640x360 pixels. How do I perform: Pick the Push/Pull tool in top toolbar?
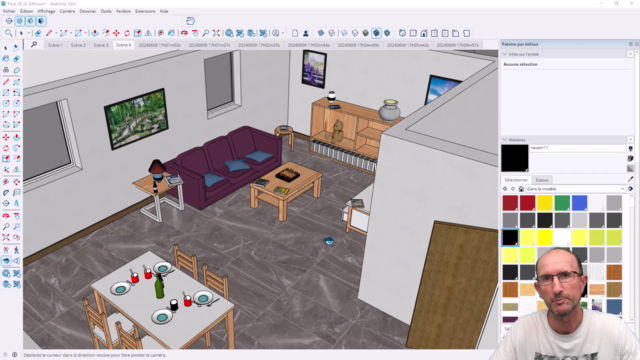(x=95, y=33)
